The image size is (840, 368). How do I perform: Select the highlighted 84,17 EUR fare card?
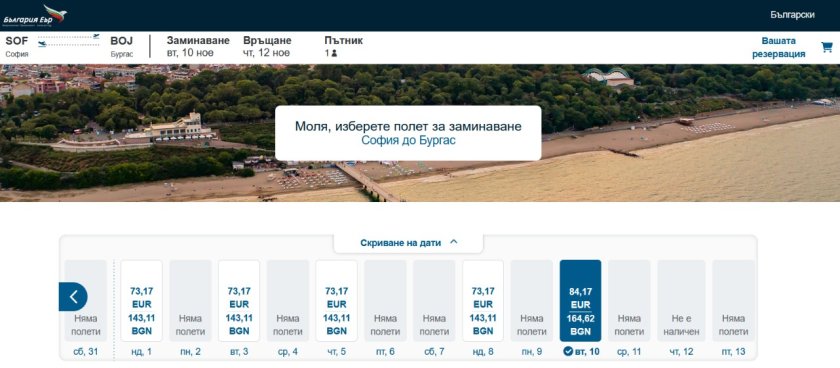(x=580, y=301)
